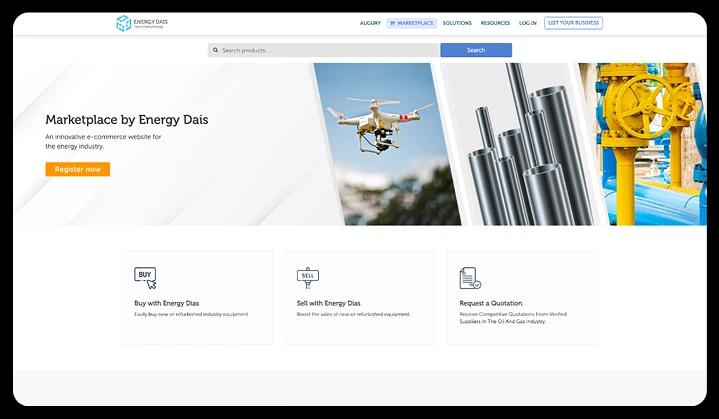Click 'Receive Competitive Quotations From Verified' text
The height and width of the screenshot is (419, 719).
[x=513, y=314]
